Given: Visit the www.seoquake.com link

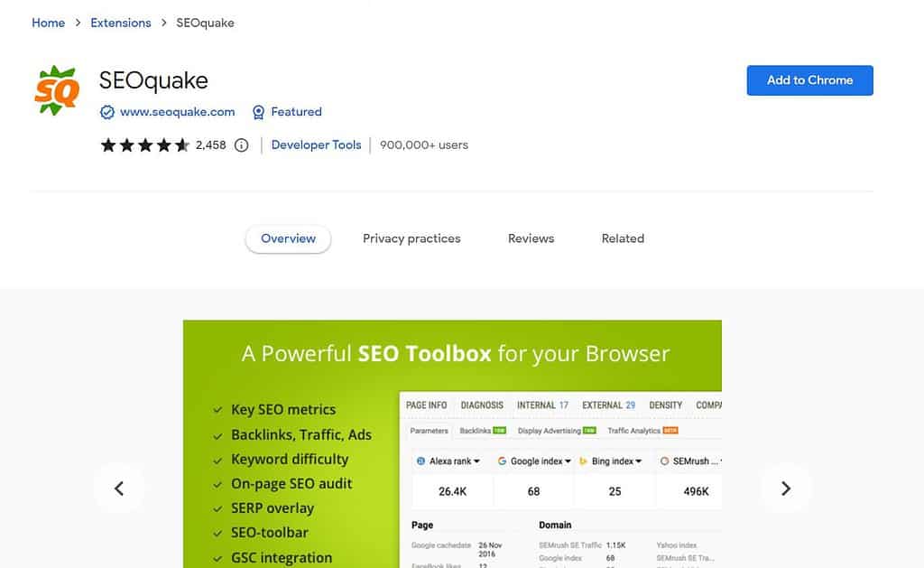Looking at the screenshot, I should point(177,112).
